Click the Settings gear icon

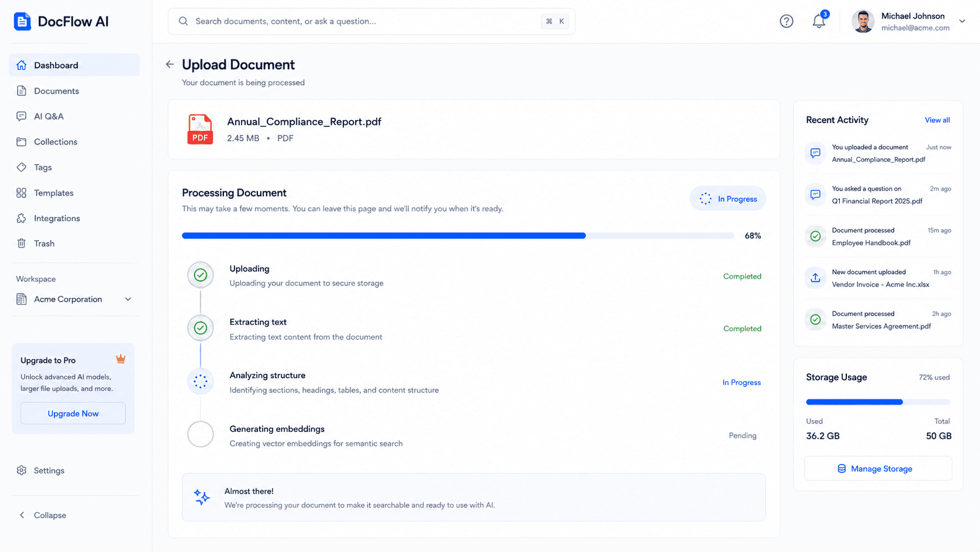click(22, 470)
